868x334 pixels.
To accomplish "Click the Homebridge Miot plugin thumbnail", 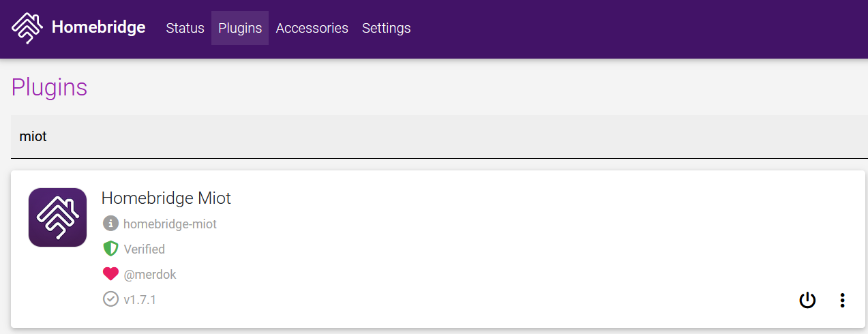I will pos(57,217).
